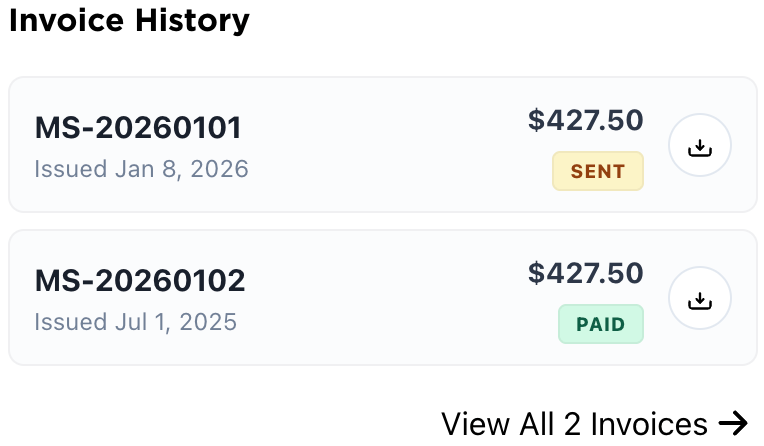Click the yellow SENT status badge
Viewport: 764px width, 446px height.
[x=598, y=171]
